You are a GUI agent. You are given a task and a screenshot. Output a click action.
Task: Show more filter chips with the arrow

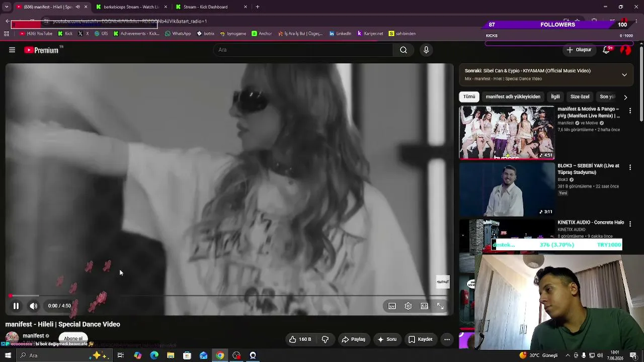[x=625, y=97]
